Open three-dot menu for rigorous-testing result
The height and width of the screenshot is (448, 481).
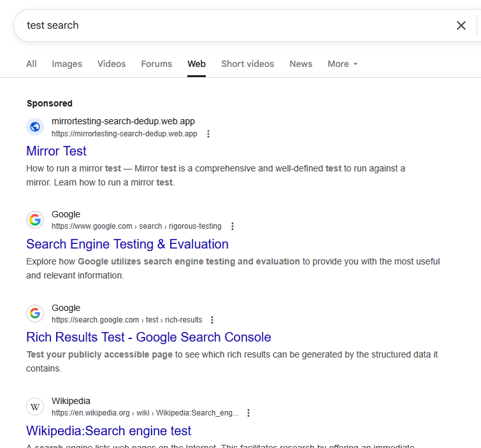pyautogui.click(x=233, y=226)
